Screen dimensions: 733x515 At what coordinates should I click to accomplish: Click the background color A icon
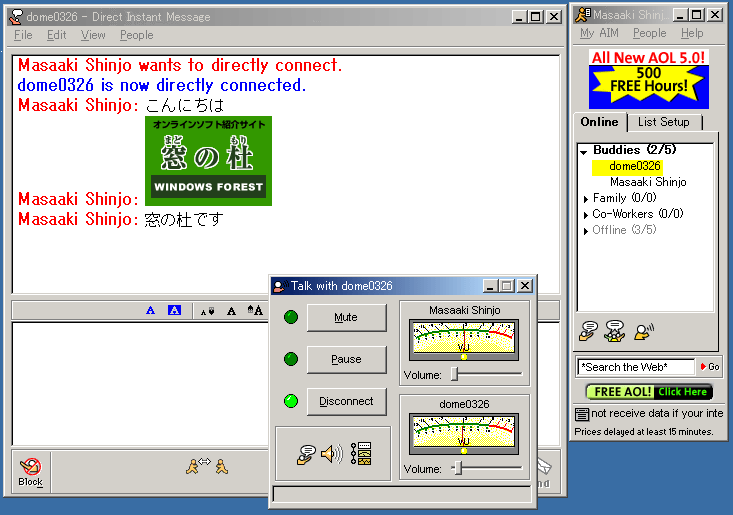point(174,310)
